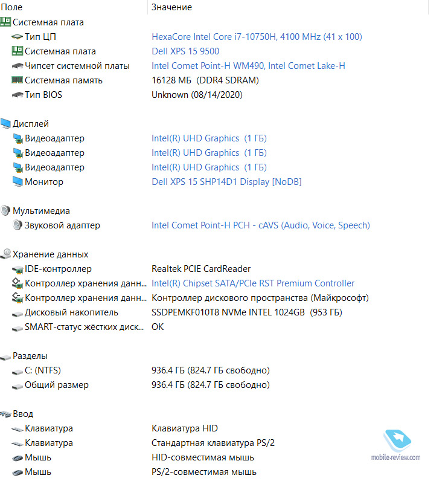This screenshot has height=484, width=448.
Task: Open the Dell XPS 15 9500 link
Action: click(x=185, y=51)
